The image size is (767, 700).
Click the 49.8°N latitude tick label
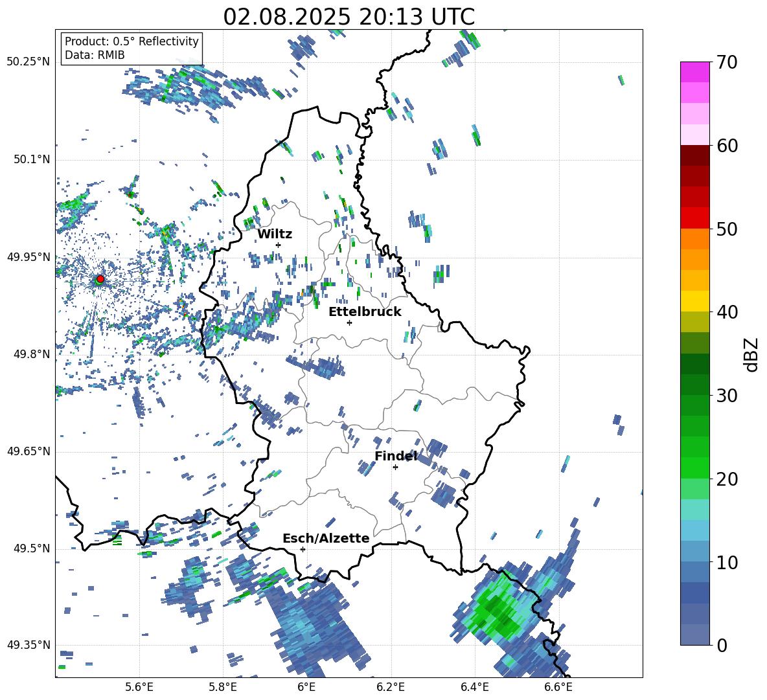click(32, 354)
